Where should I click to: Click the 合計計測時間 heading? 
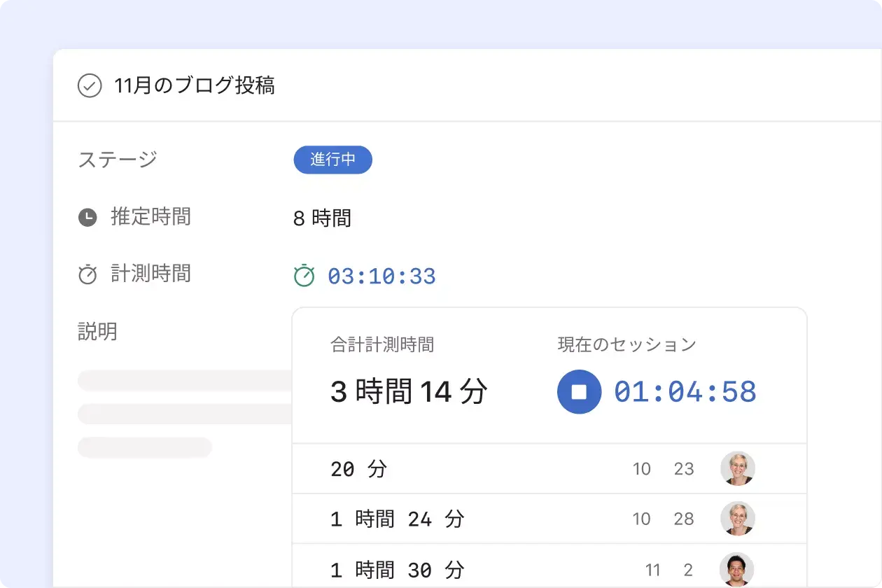pos(382,344)
